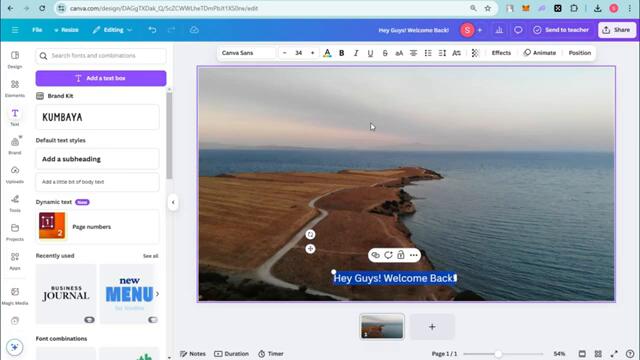Edit the font size value 34
640x360 pixels.
(x=298, y=53)
